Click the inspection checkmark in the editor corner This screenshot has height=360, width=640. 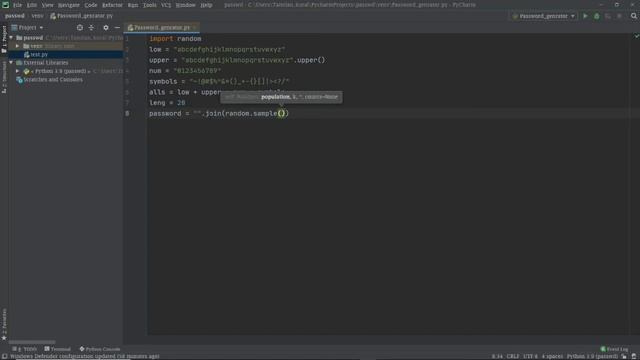636,36
